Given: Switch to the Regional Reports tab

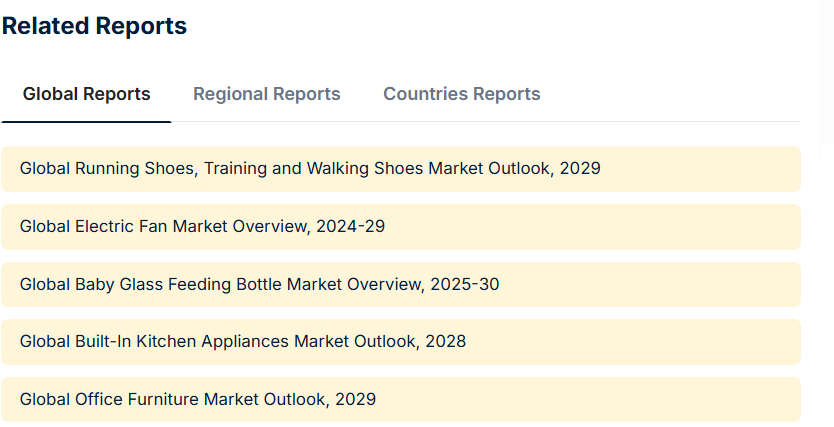Looking at the screenshot, I should [266, 94].
